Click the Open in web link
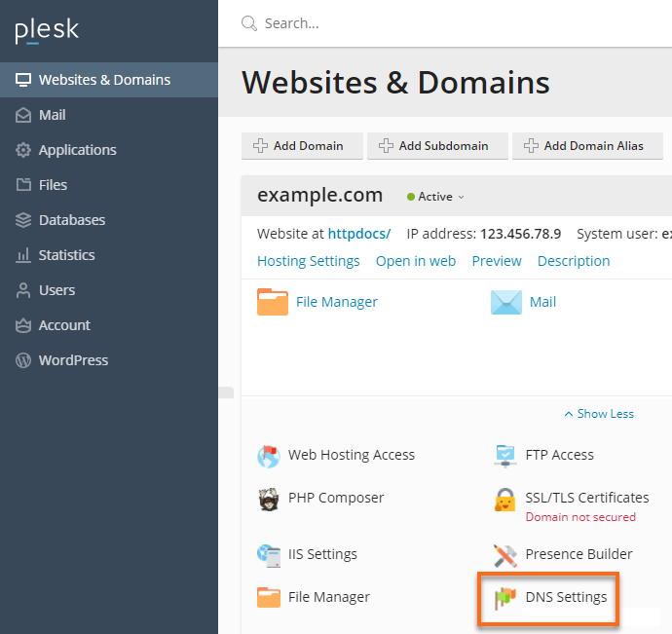 click(416, 261)
